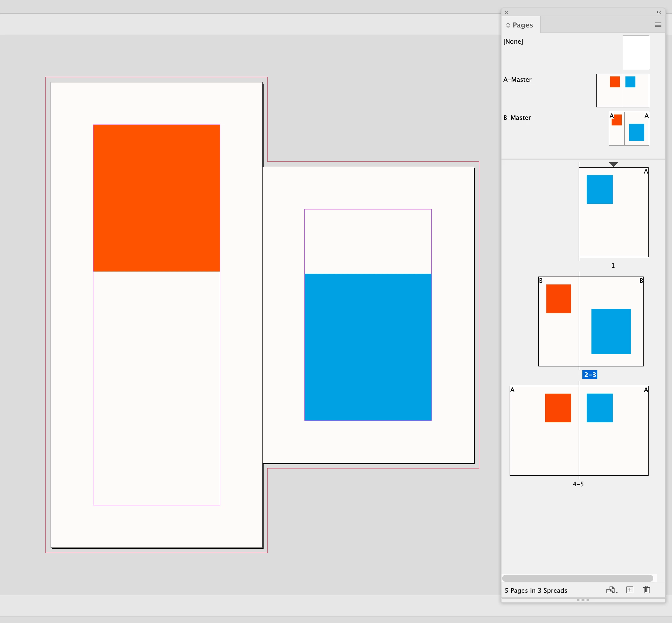This screenshot has width=672, height=623.
Task: Select the orange rectangle on canvas
Action: click(x=156, y=198)
